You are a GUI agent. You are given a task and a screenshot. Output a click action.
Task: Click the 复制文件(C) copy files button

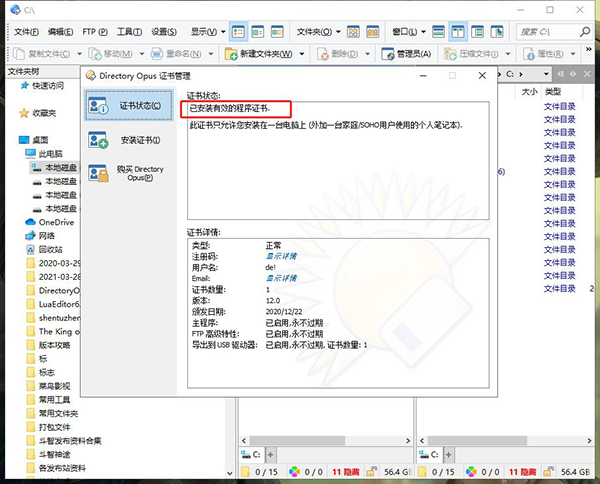42,54
